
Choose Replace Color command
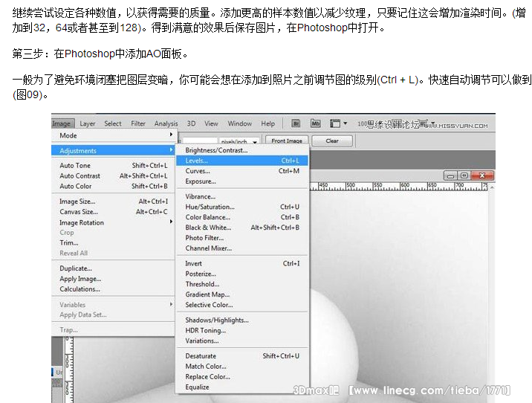(242, 376)
